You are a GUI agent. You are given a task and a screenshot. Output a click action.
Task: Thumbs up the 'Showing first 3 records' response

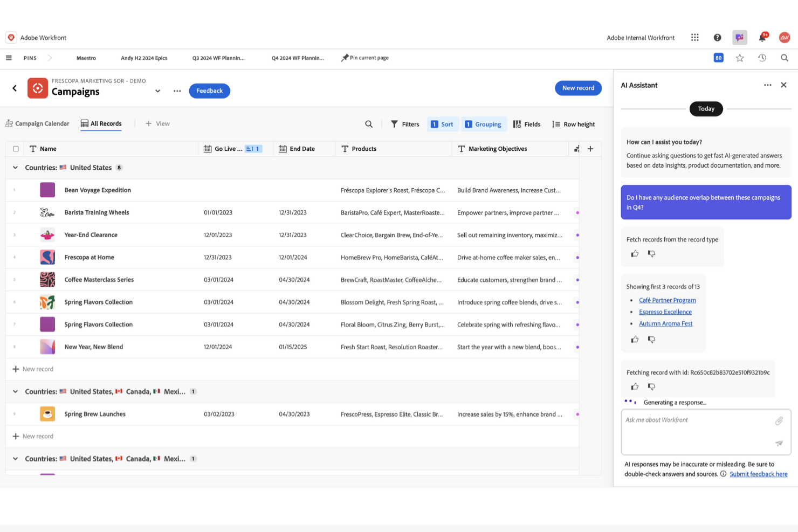point(635,340)
